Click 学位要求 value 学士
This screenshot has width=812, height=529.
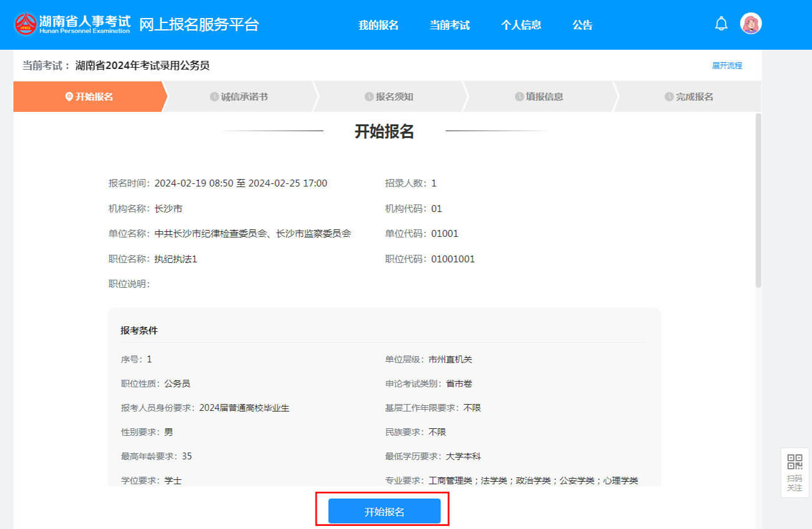173,481
